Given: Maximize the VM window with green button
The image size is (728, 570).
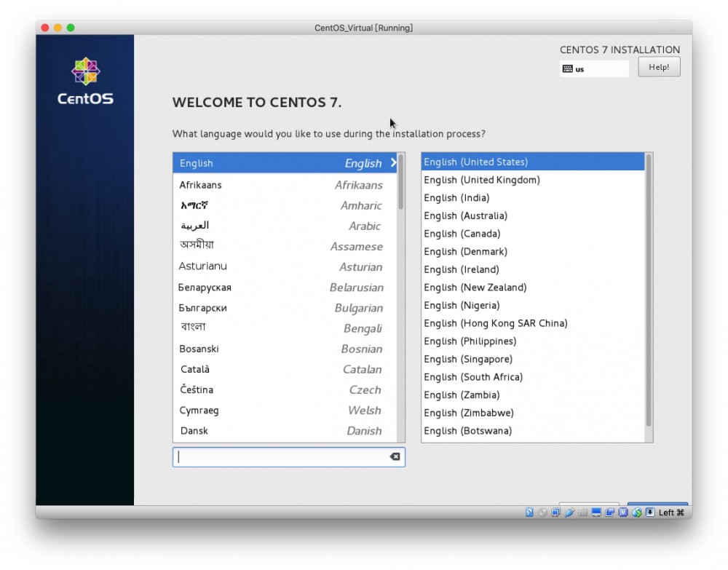Looking at the screenshot, I should coord(71,28).
